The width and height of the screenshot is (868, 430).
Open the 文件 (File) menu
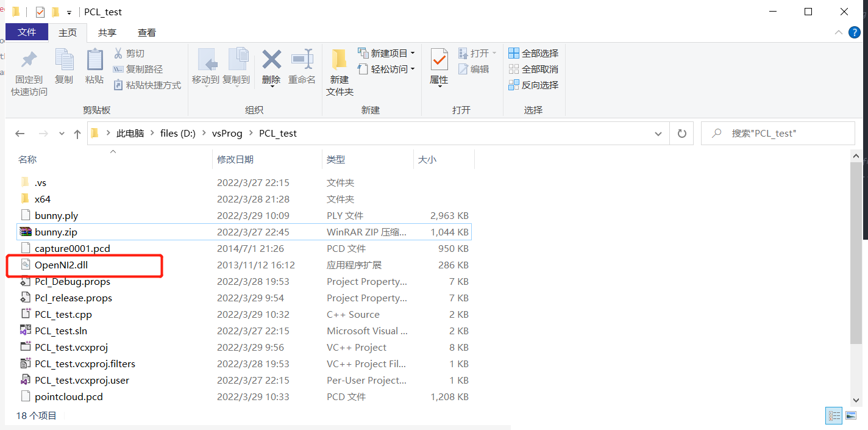point(27,32)
